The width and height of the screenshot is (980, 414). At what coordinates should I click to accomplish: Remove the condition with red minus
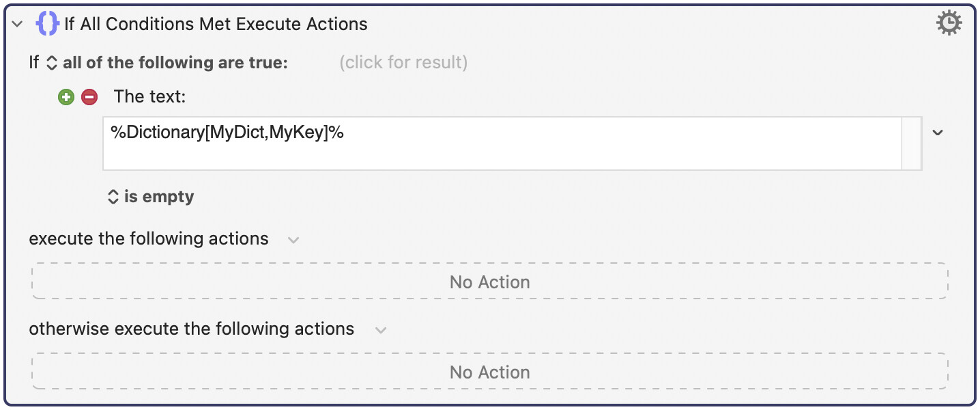[89, 98]
